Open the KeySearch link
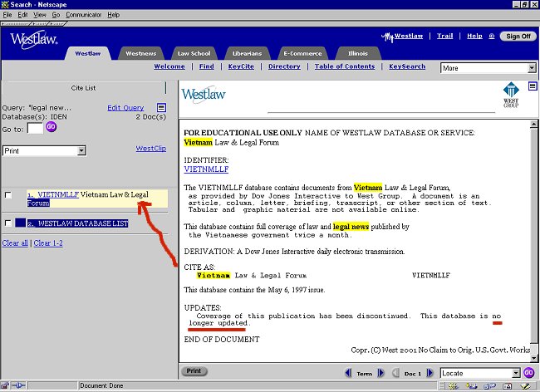Viewport: 540px width, 392px height. point(407,66)
